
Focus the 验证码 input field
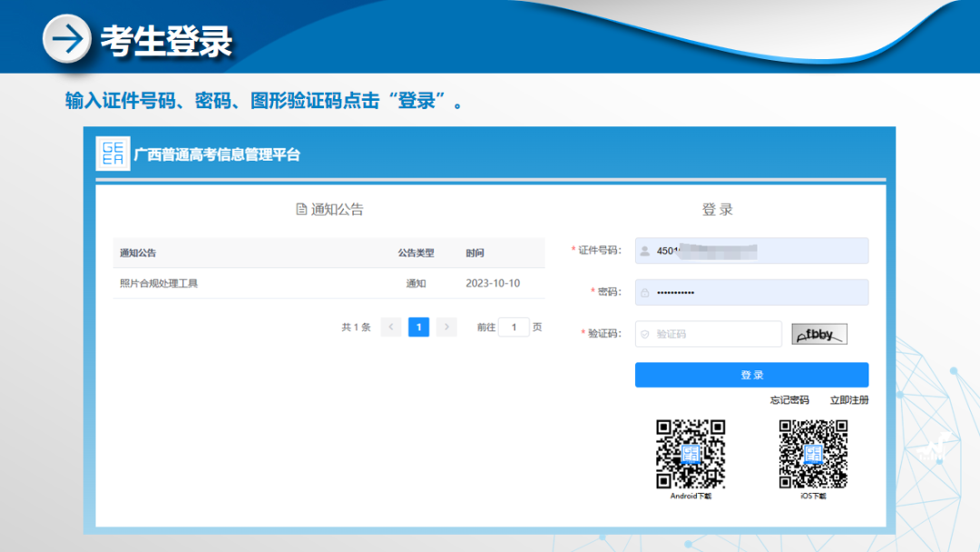(709, 334)
